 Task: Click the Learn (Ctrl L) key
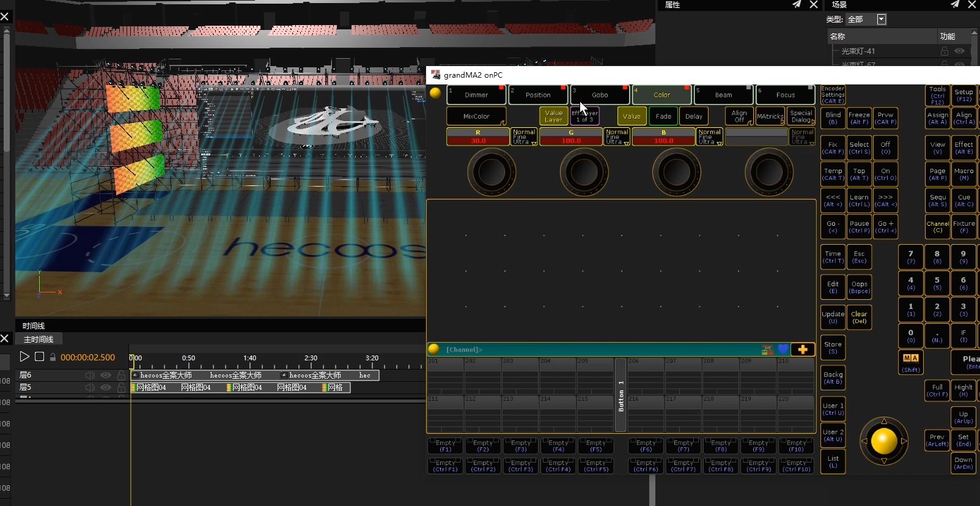[859, 201]
